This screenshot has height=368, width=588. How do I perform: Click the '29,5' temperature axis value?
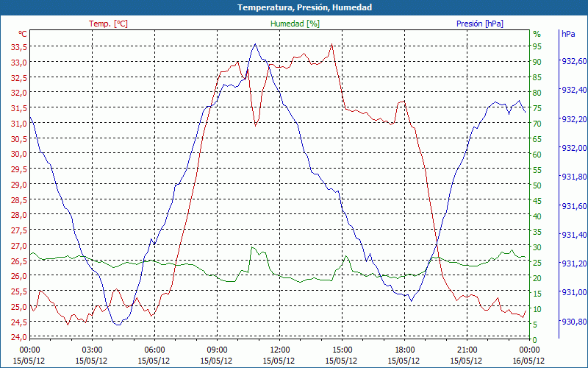(x=19, y=169)
